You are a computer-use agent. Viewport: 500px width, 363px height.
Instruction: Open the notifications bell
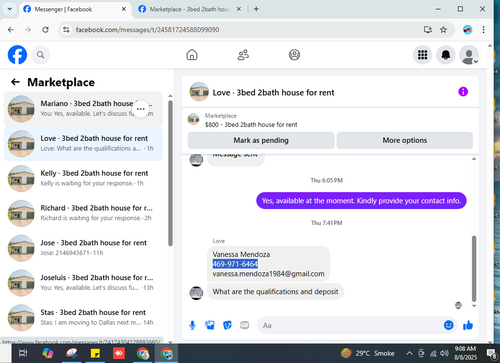tap(446, 55)
